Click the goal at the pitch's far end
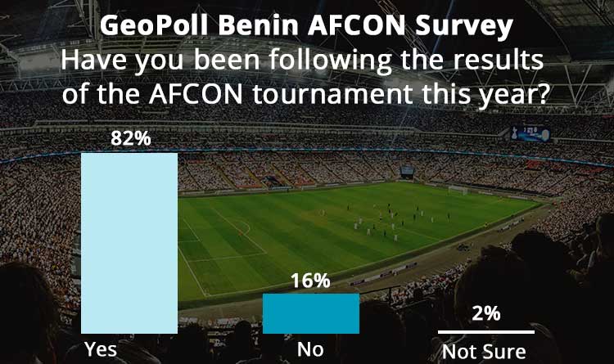614x364 pixels. tap(458, 190)
